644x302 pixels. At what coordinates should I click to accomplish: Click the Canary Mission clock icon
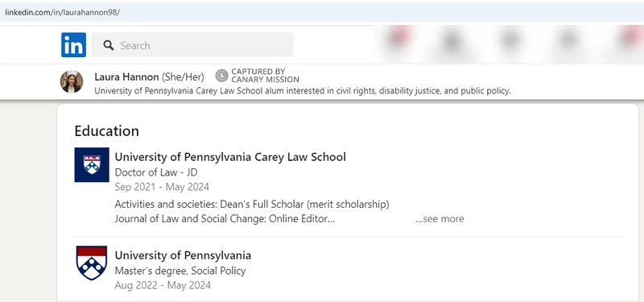(222, 76)
